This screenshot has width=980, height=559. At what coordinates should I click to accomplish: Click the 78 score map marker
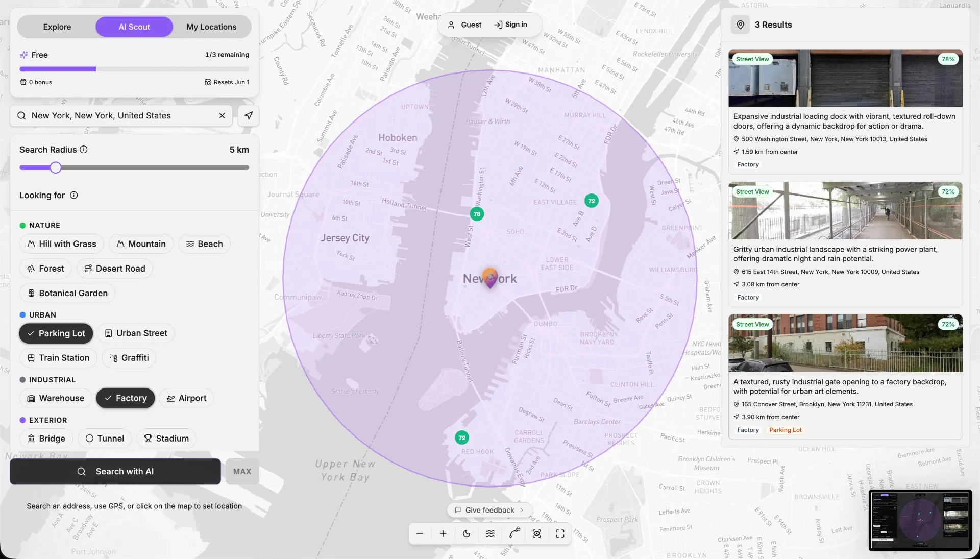477,214
